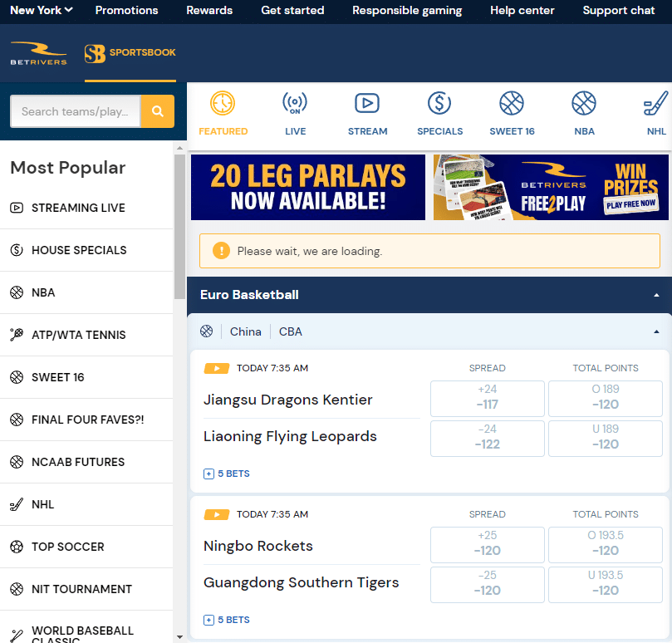Select the SWEET 16 basketball icon
This screenshot has height=643, width=672.
(512, 103)
